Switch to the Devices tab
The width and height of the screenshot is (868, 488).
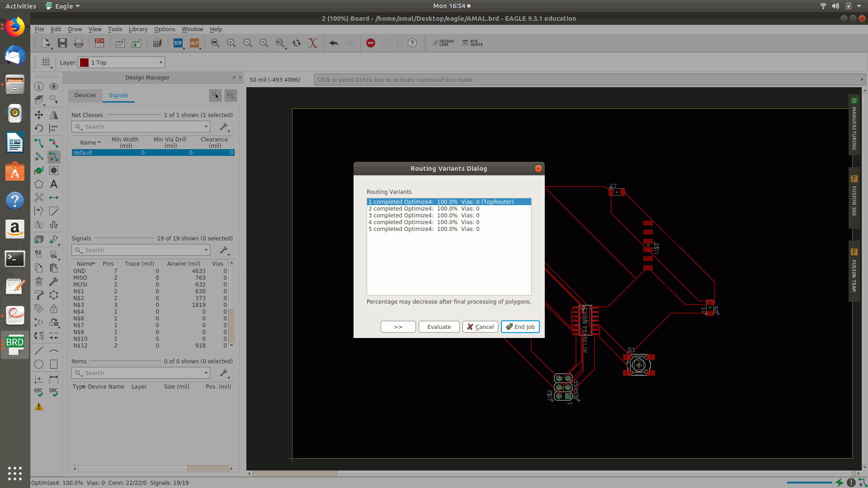point(85,95)
